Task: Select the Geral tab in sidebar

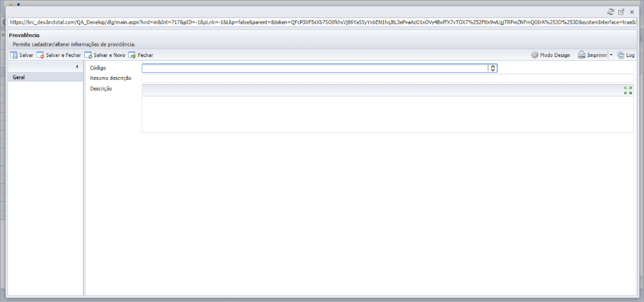Action: 46,77
